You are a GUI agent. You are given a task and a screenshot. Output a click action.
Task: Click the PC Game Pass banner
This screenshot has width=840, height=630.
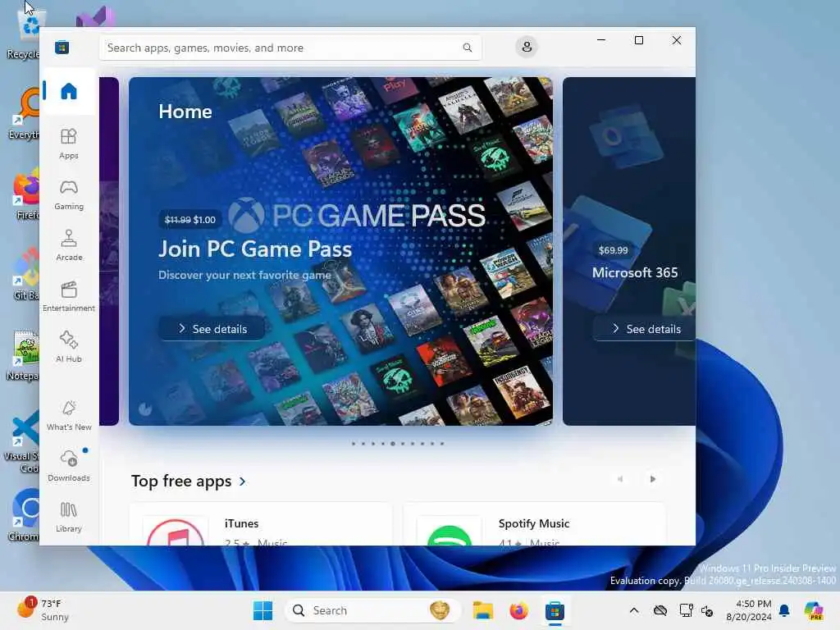tap(340, 251)
